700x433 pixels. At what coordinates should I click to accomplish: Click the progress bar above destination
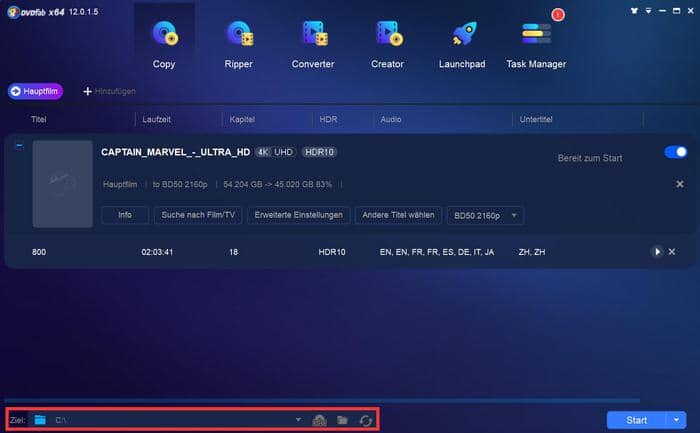pyautogui.click(x=322, y=400)
